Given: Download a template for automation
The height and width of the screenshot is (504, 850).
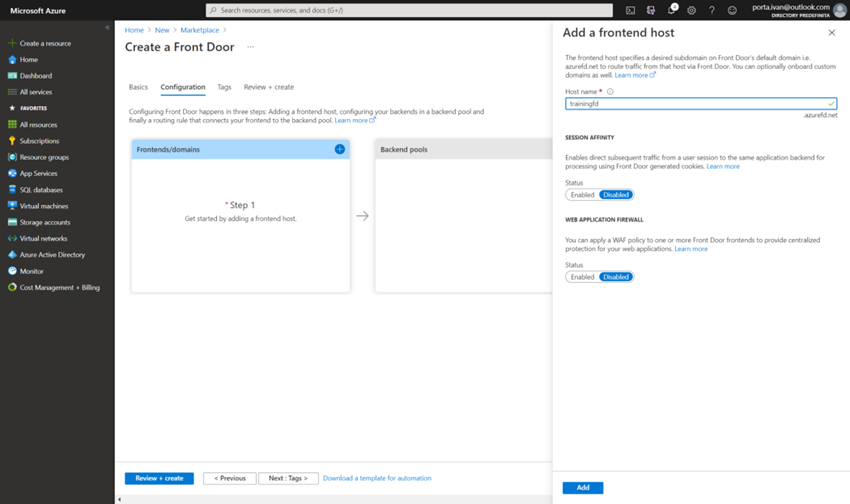Looking at the screenshot, I should (x=377, y=478).
